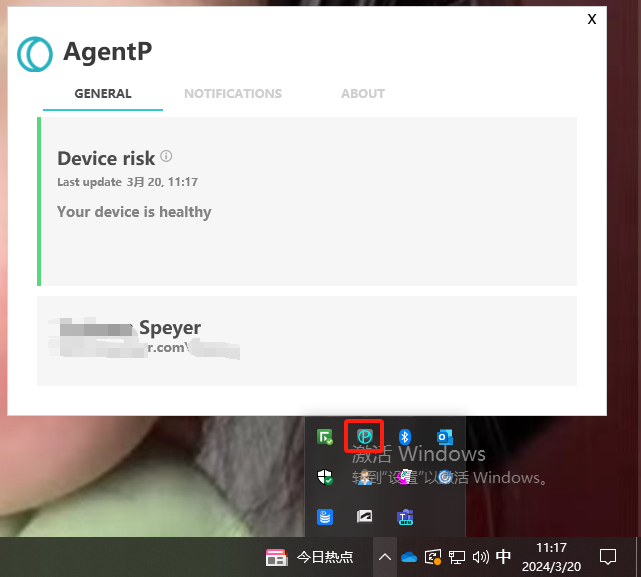Open the OneDrive cloud icon in taskbar
The width and height of the screenshot is (641, 577).
click(408, 557)
